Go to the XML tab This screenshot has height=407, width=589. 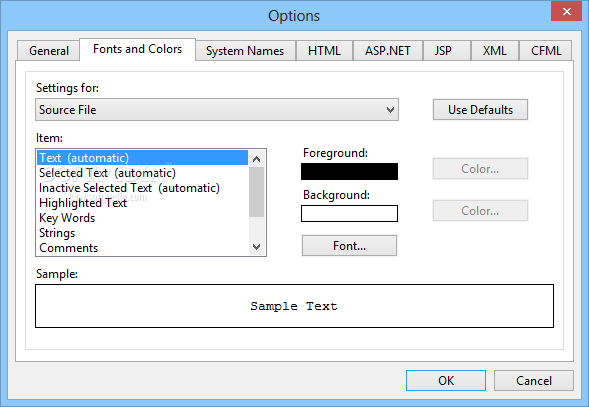(x=494, y=51)
